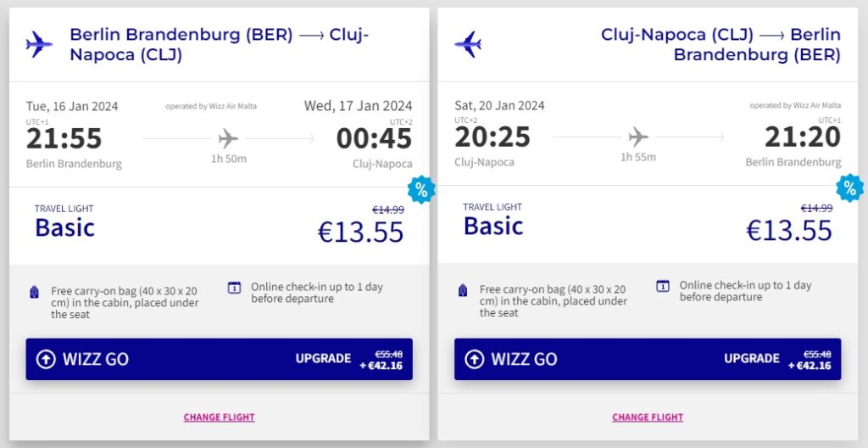This screenshot has width=868, height=448.
Task: Click the up-arrow circle icon on the return WIZZ GO bar
Action: pos(474,359)
